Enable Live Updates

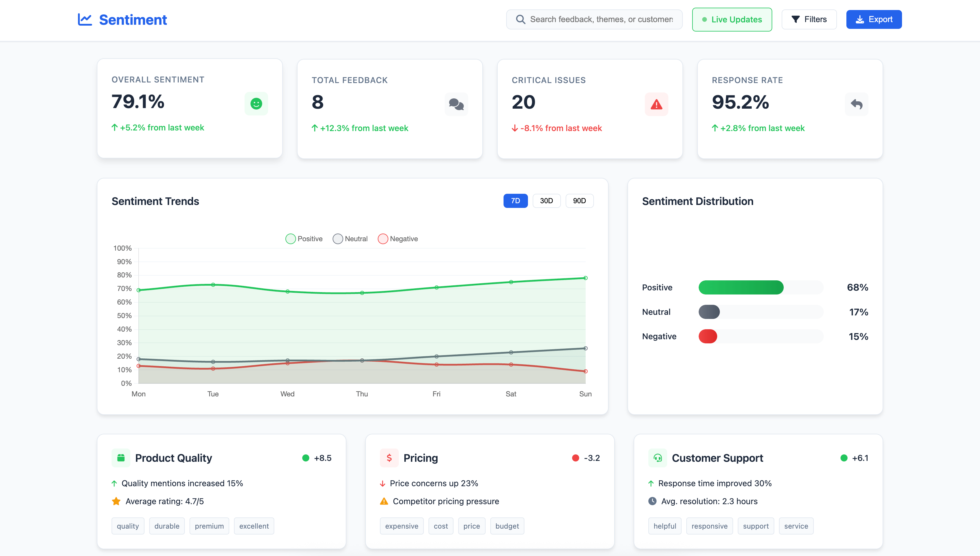(732, 19)
